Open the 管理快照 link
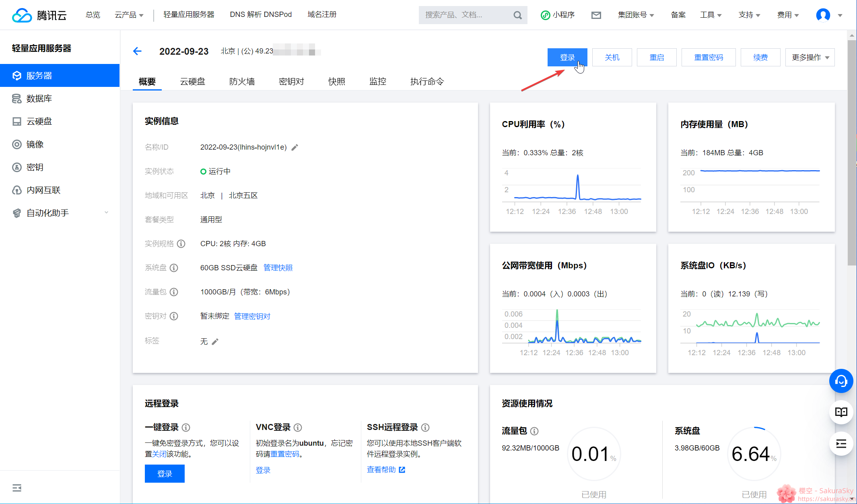The image size is (857, 504). click(278, 268)
